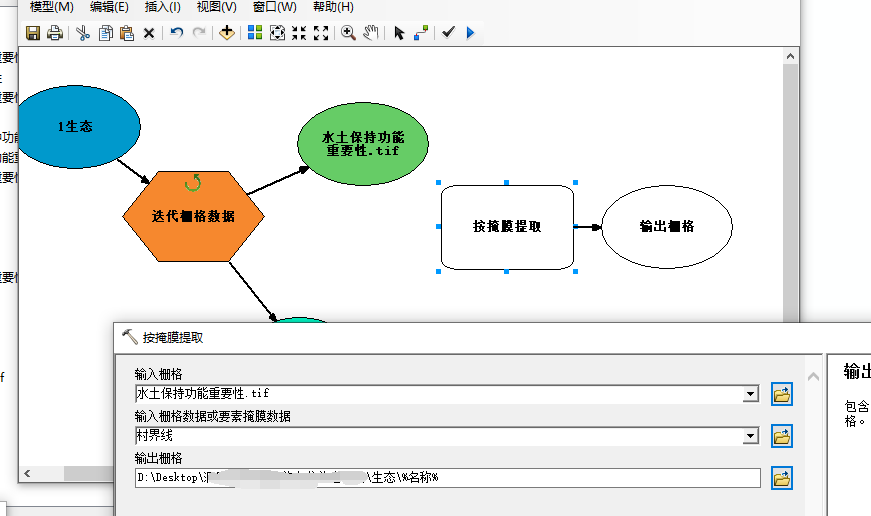Redo the last undone action

(x=198, y=33)
